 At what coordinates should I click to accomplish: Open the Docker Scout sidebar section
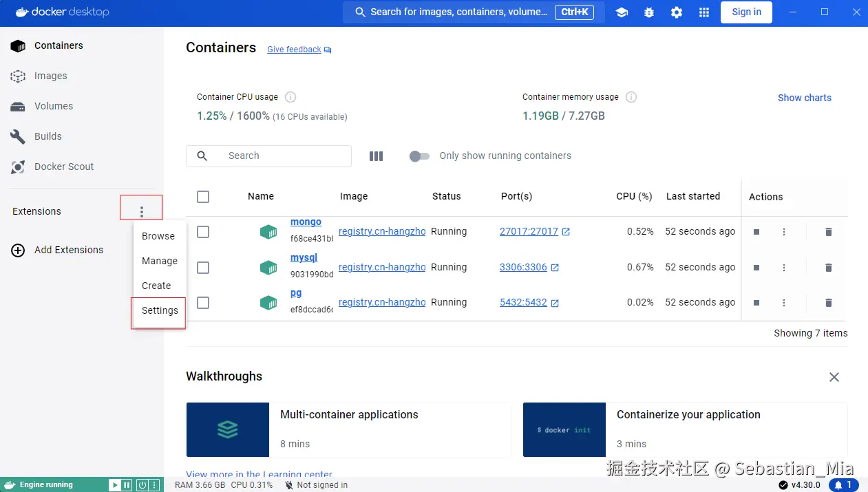coord(82,167)
